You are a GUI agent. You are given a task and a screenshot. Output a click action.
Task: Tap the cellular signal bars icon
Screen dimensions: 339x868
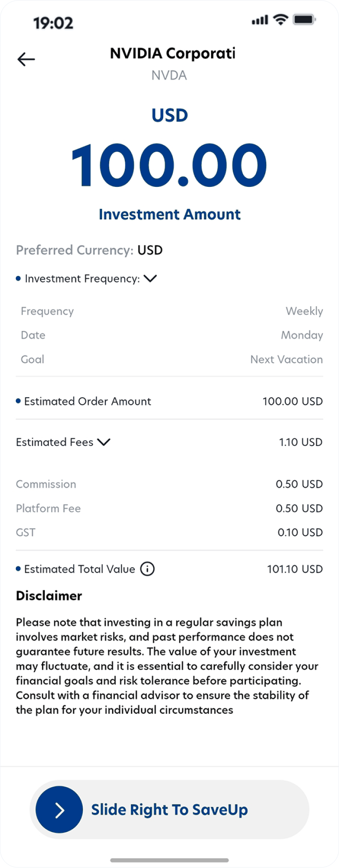click(x=260, y=20)
